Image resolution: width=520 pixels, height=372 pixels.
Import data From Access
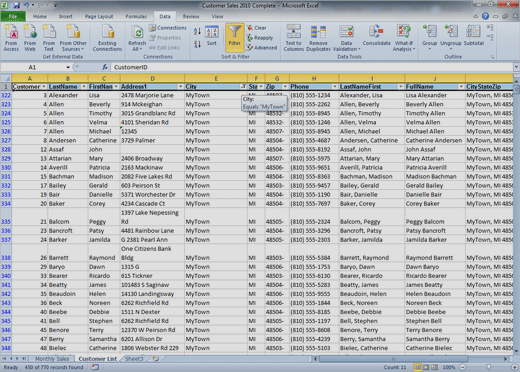point(11,38)
